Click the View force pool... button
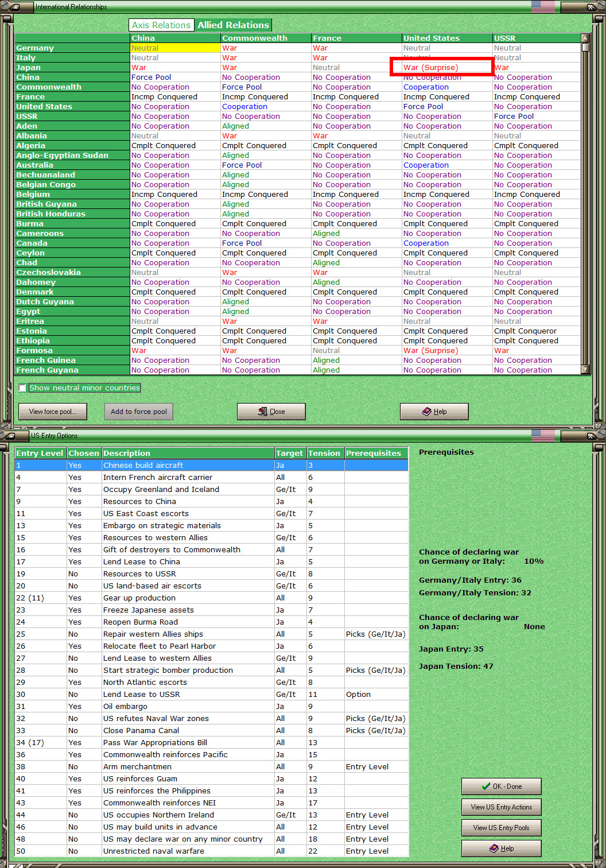Screen dimensions: 606x868 coord(52,412)
